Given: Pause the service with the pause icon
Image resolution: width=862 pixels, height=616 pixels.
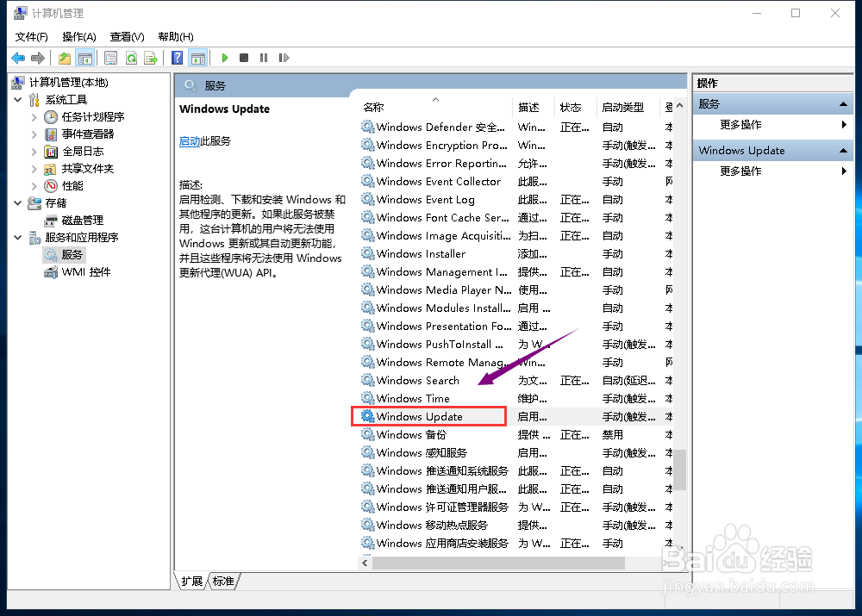Looking at the screenshot, I should coord(264,58).
